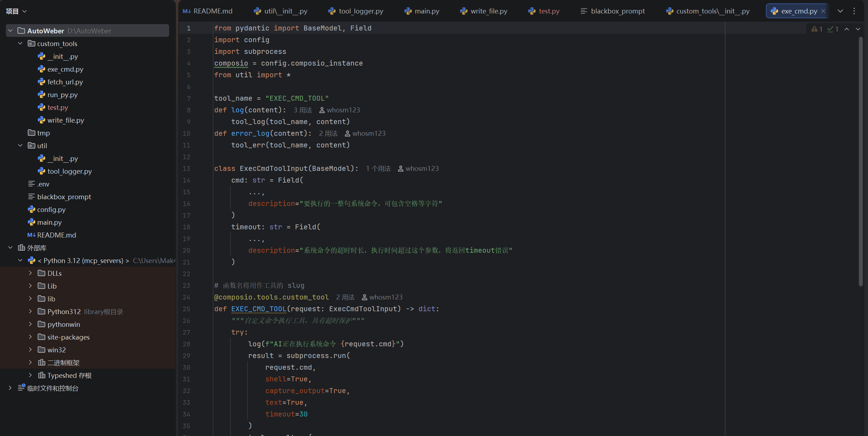Jump to next highlighted error arrow

click(858, 29)
